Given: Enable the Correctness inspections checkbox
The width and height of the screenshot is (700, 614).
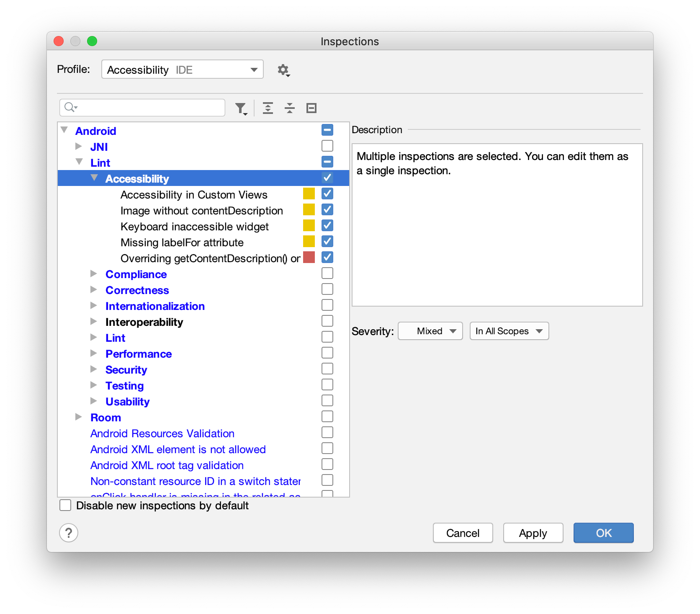Looking at the screenshot, I should tap(327, 289).
